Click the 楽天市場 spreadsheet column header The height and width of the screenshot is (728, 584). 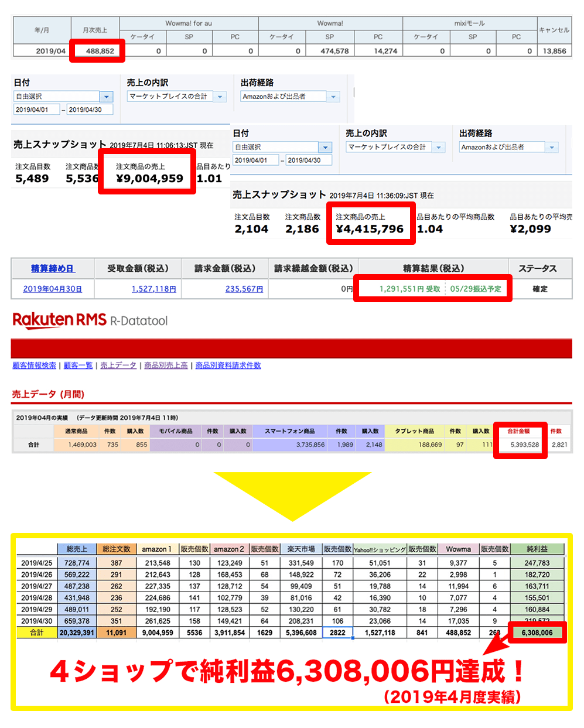click(x=301, y=549)
